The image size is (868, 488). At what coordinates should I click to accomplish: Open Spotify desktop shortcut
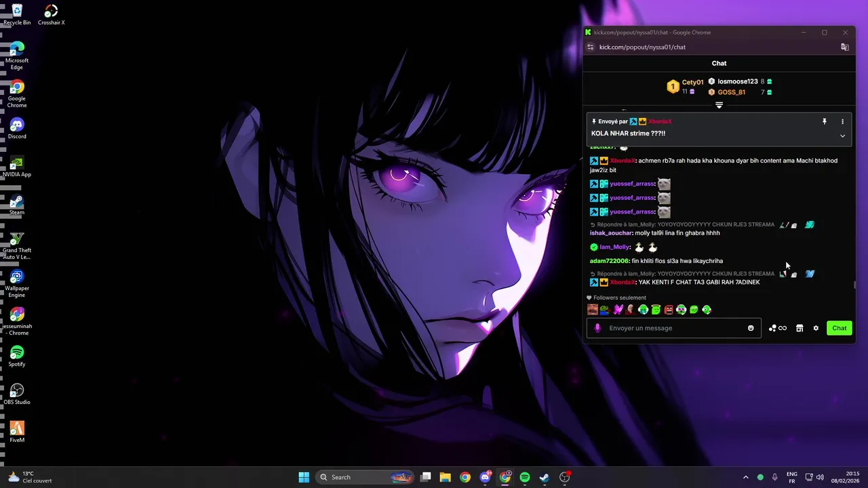coord(17,356)
